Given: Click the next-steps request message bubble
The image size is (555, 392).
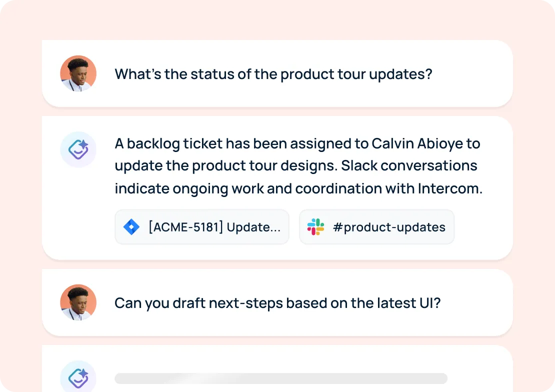Looking at the screenshot, I should coord(277,302).
